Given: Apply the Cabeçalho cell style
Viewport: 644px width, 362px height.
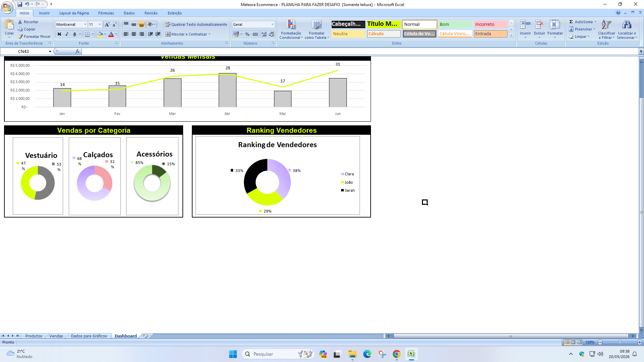Looking at the screenshot, I should 348,24.
